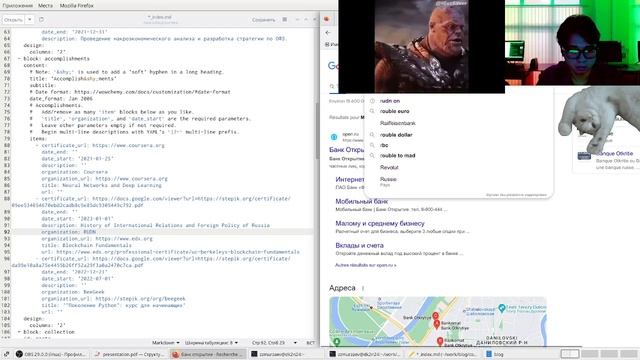Click the gedit vertical scrollbar

[317, 131]
